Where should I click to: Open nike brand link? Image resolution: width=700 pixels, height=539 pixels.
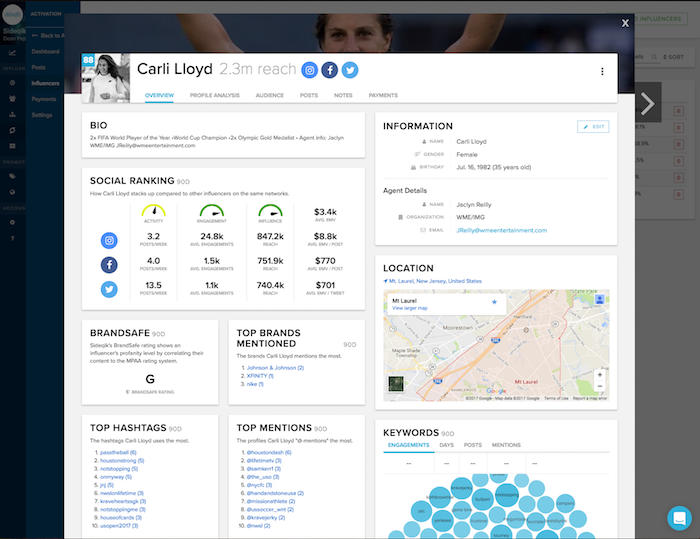[255, 384]
